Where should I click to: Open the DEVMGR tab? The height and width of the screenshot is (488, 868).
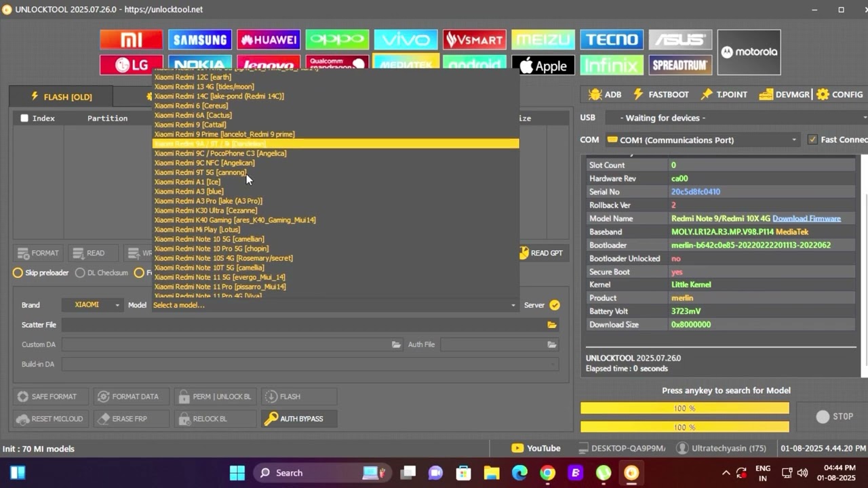pyautogui.click(x=785, y=94)
